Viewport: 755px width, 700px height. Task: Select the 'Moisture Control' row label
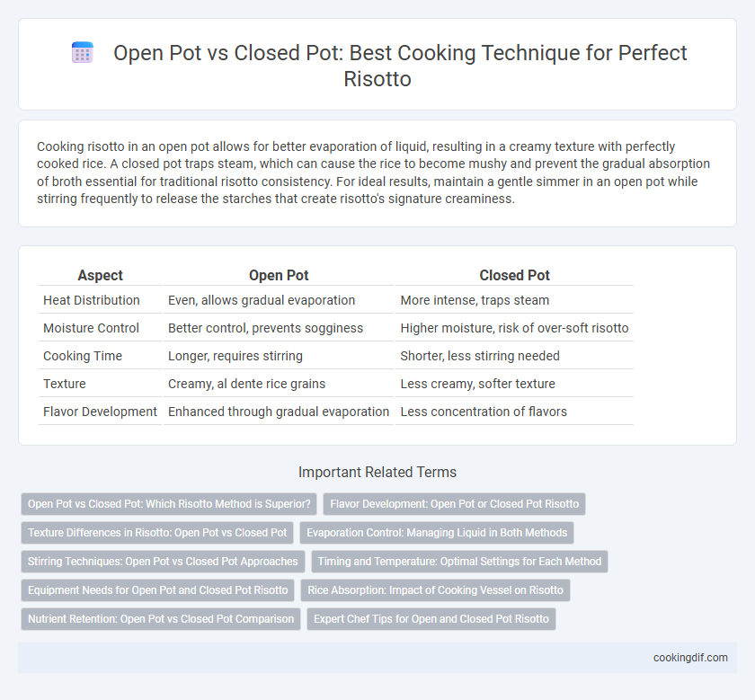[91, 328]
